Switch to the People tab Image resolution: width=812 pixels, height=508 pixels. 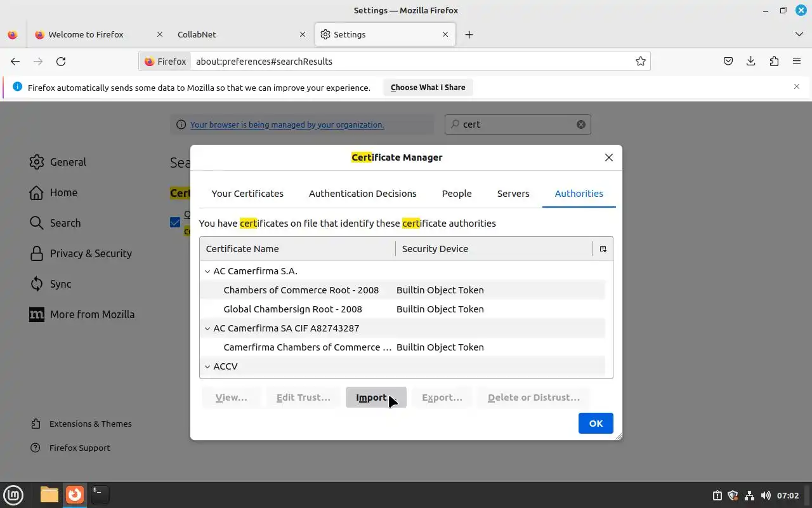(x=457, y=194)
